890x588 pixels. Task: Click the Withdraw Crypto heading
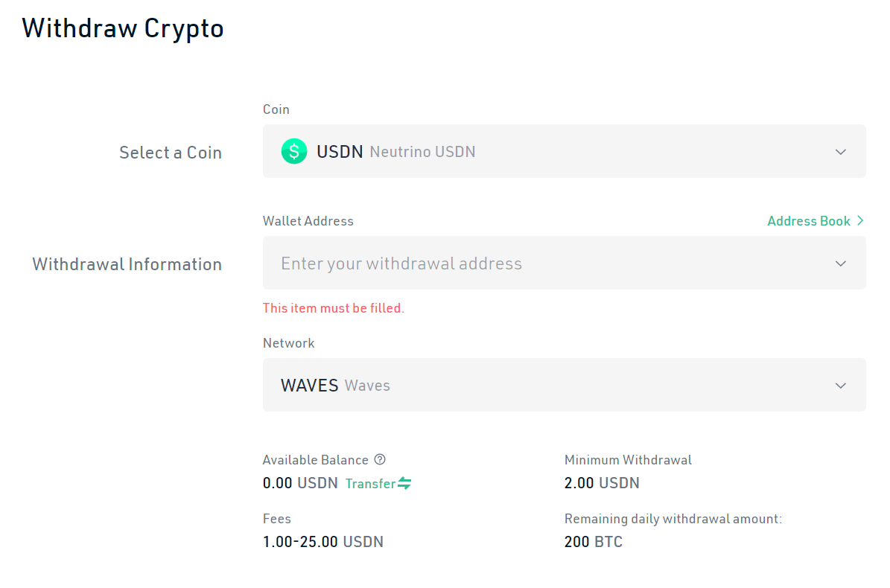coord(123,28)
